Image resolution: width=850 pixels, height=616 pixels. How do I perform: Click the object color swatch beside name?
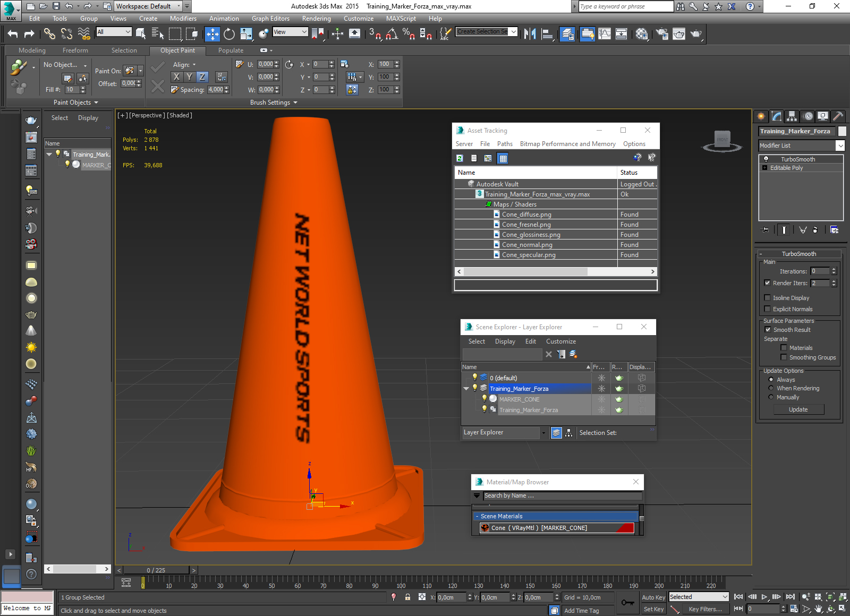(842, 131)
